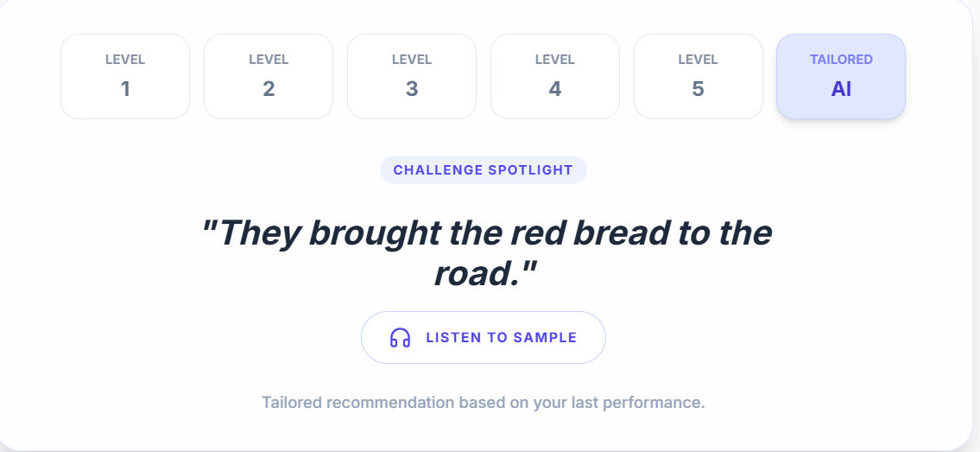Open Level 4 challenges
Screen dimensions: 980x452
click(555, 76)
